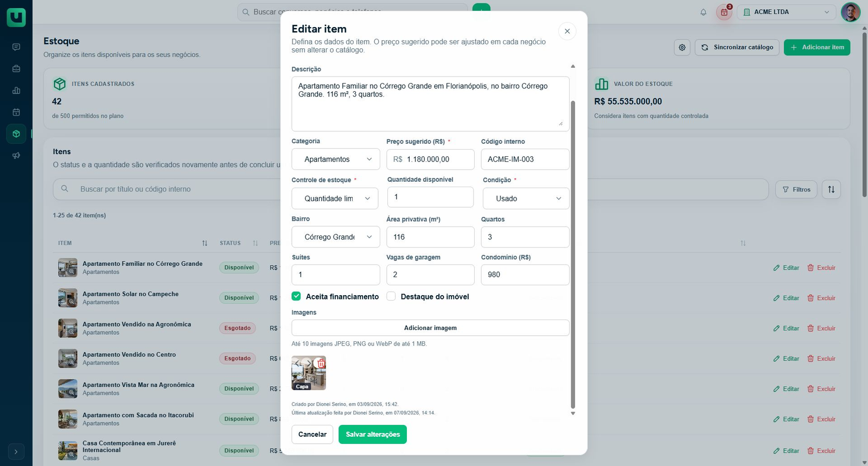Open the calendar icon in sidebar
Viewport: 868px width, 466px height.
pyautogui.click(x=16, y=112)
